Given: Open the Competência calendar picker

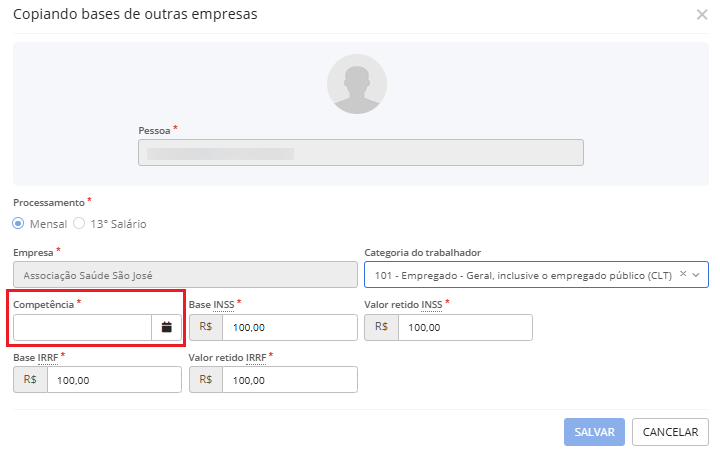Looking at the screenshot, I should (x=166, y=327).
